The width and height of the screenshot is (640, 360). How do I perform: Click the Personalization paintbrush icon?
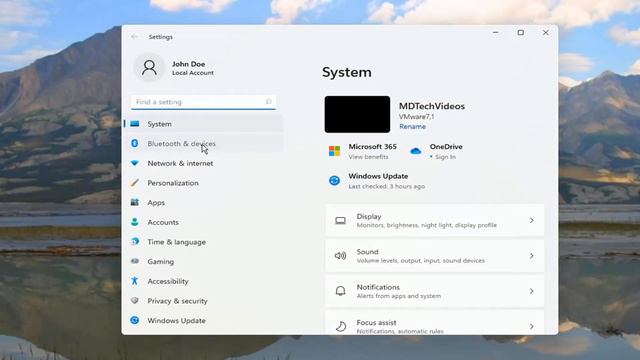tap(135, 182)
